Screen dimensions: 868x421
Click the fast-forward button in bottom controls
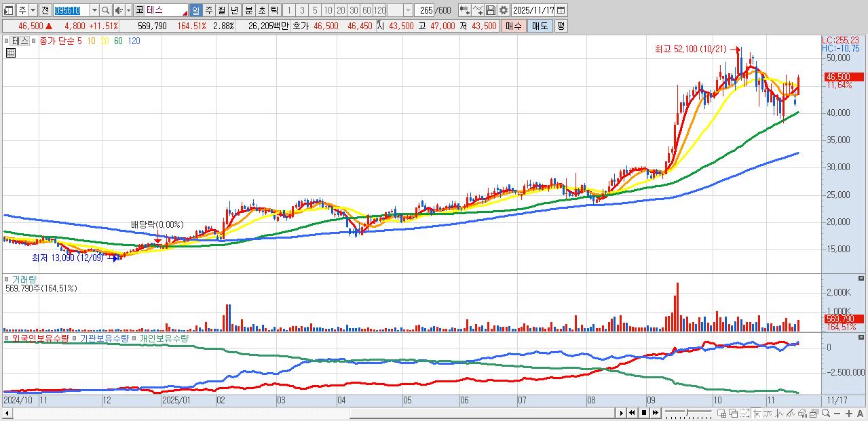656,413
